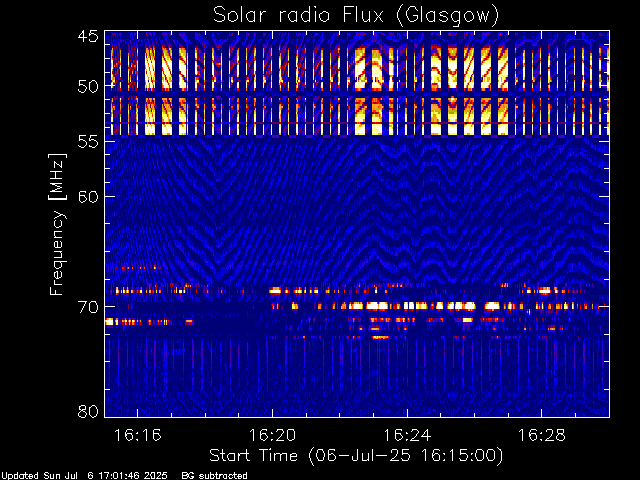Image resolution: width=640 pixels, height=480 pixels.
Task: Click the 'Frequency [MHz]' axis label
Action: 57,224
